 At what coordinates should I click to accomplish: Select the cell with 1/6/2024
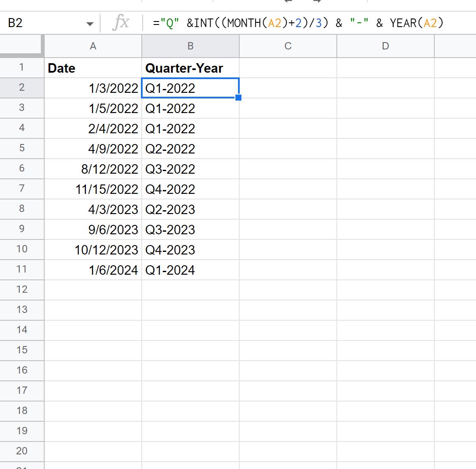[x=93, y=270]
